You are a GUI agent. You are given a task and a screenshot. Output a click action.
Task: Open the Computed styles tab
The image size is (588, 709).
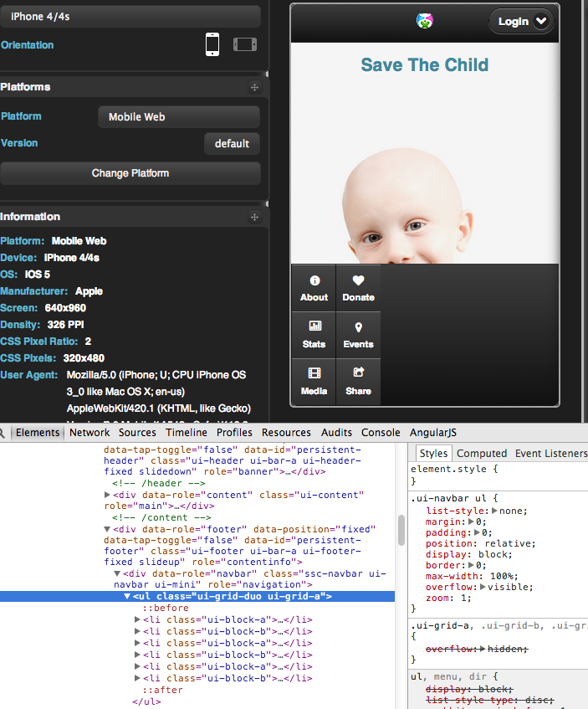coord(482,453)
